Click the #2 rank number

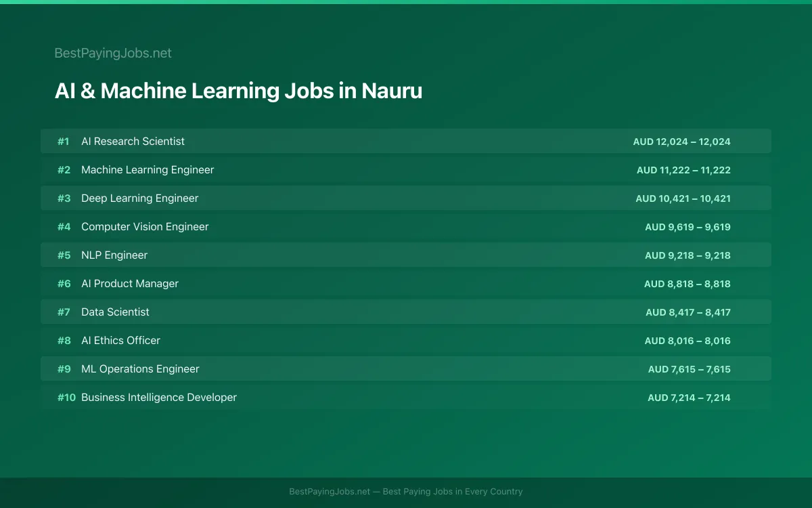[x=64, y=170]
